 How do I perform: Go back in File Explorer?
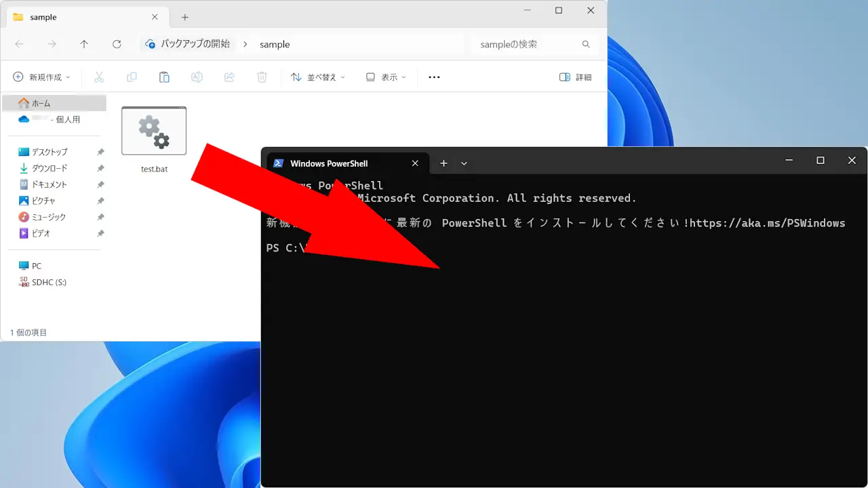click(x=19, y=44)
